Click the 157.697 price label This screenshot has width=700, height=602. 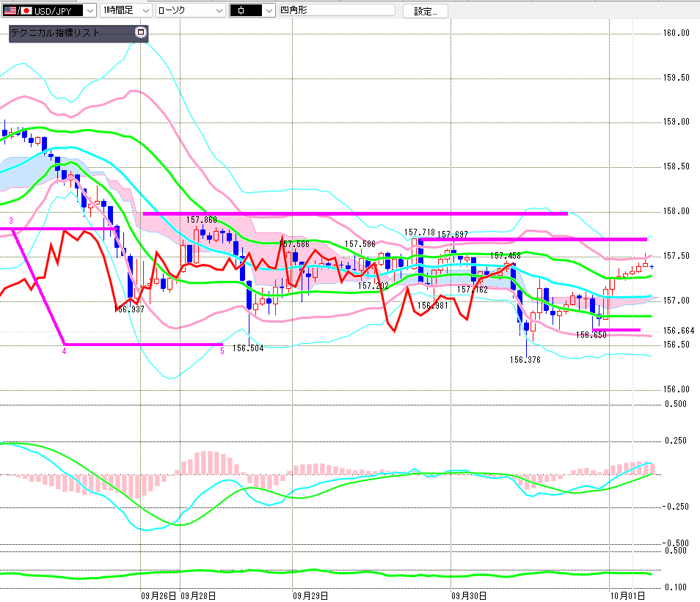pos(453,235)
